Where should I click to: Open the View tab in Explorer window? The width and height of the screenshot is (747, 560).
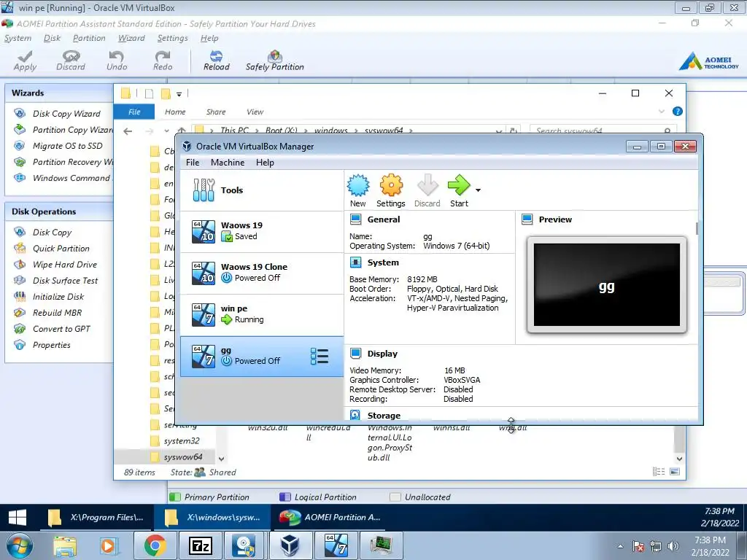[x=255, y=112]
